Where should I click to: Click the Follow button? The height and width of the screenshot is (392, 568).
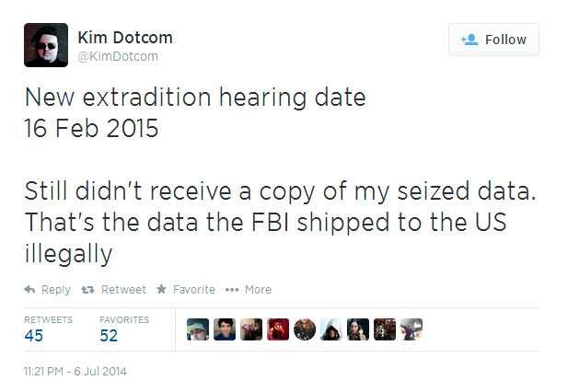[493, 40]
